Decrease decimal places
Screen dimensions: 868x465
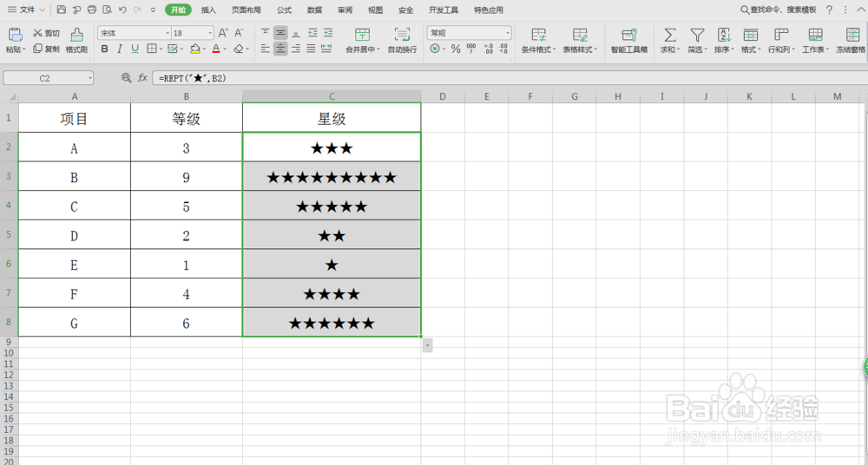point(503,49)
